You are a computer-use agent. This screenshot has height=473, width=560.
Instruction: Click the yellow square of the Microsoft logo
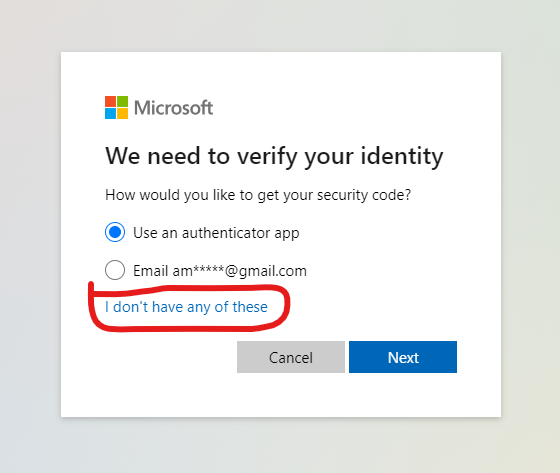coord(122,114)
